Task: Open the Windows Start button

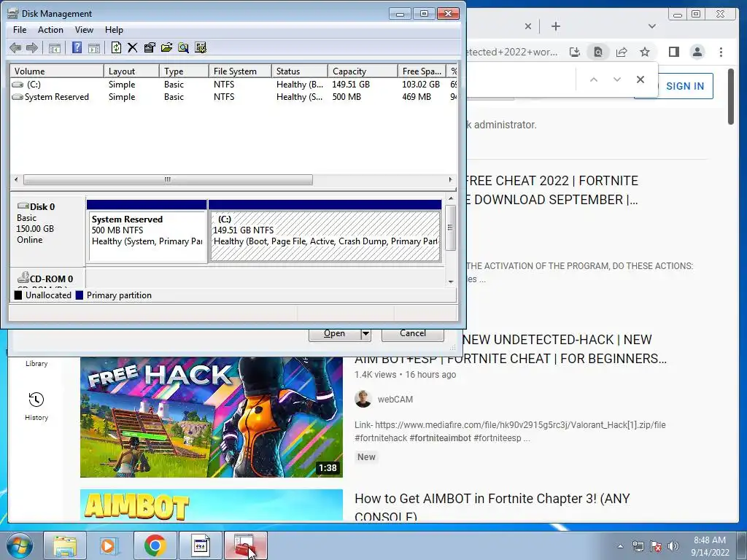Action: pyautogui.click(x=19, y=545)
